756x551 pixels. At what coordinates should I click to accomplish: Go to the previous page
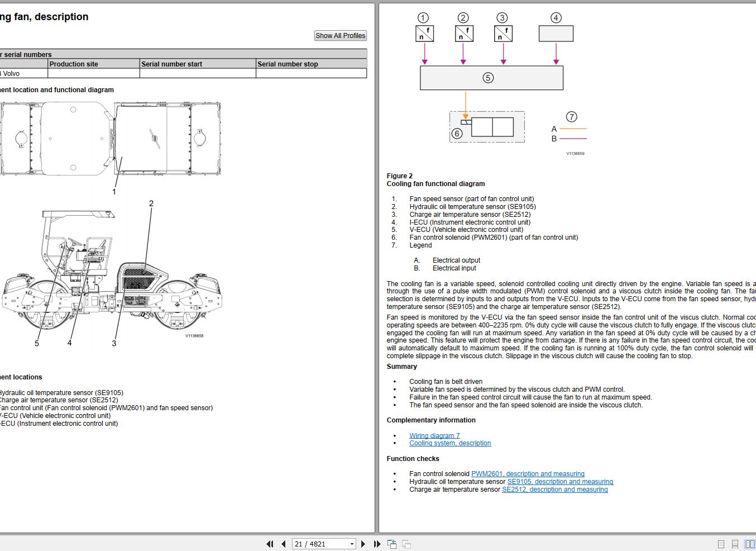(284, 544)
